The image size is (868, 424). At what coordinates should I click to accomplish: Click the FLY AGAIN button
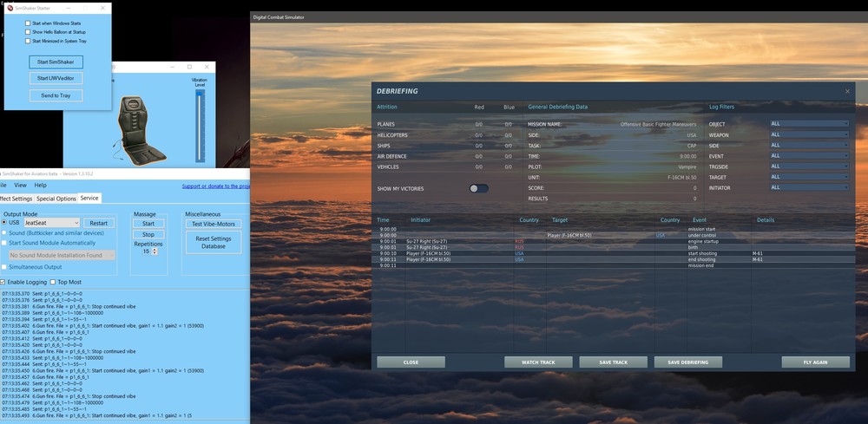(x=815, y=362)
